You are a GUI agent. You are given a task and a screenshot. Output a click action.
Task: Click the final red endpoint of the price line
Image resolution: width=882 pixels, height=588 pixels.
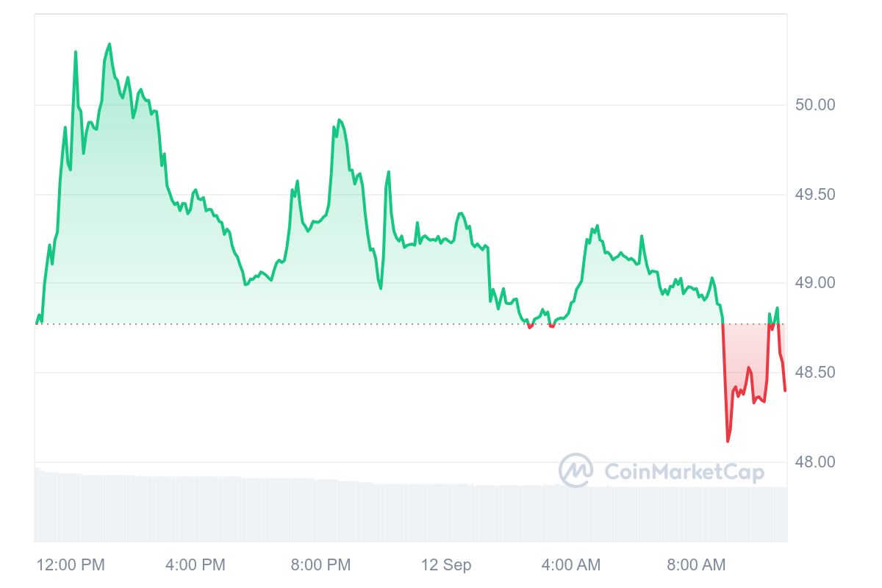pos(785,390)
